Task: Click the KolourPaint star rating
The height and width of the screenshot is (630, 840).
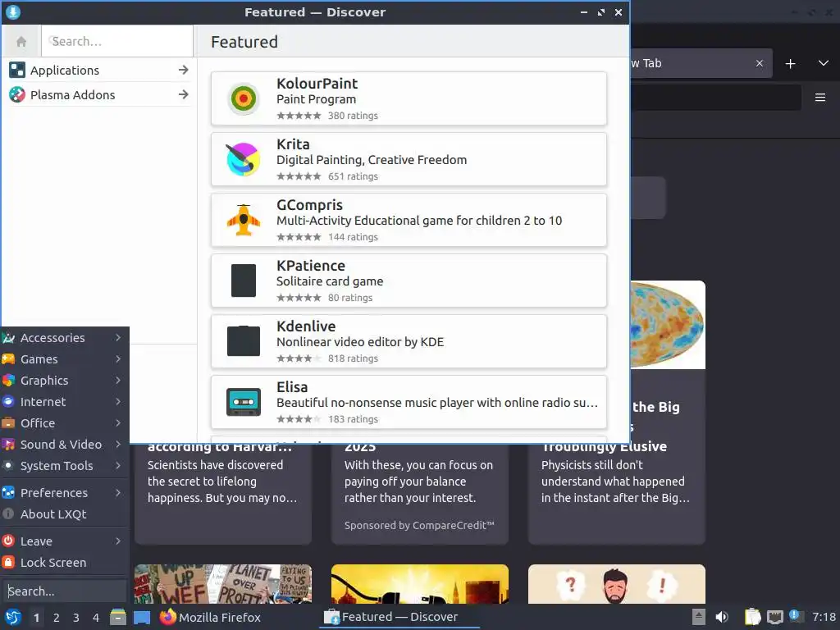Action: point(299,115)
